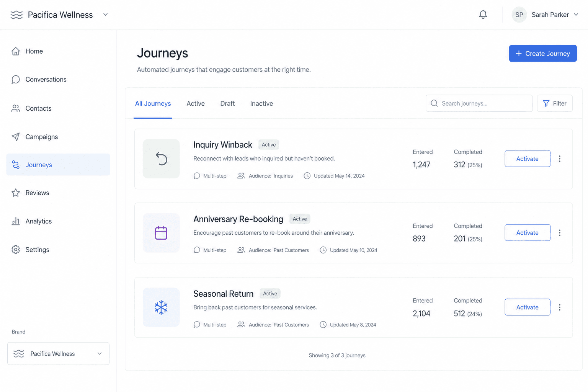Click the Create Journey button

coord(543,54)
